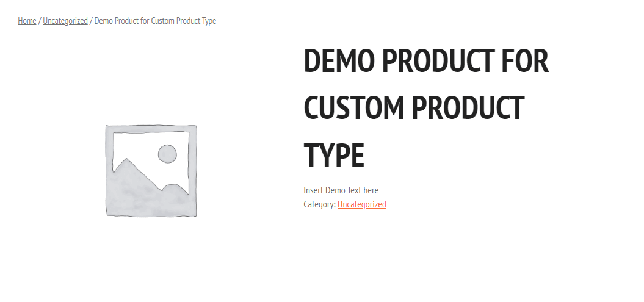The height and width of the screenshot is (302, 644).
Task: Go to Uncategorized in the breadcrumb trail
Action: 65,21
